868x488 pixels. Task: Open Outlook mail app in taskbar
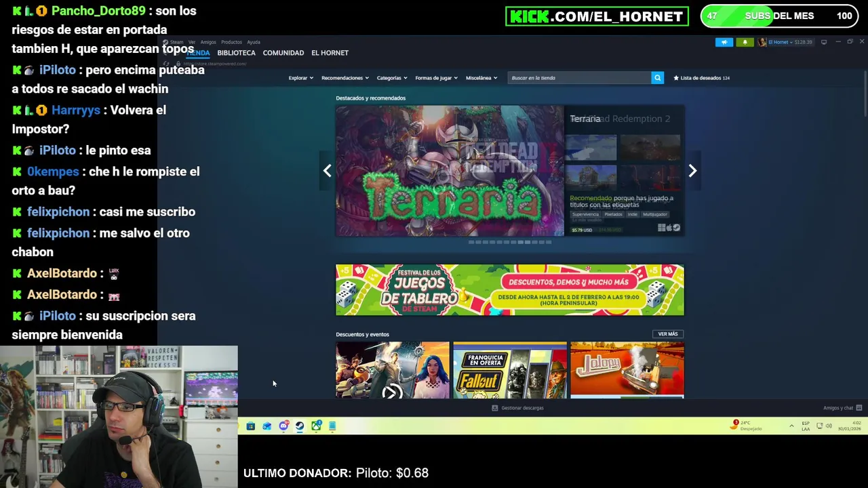(x=267, y=426)
